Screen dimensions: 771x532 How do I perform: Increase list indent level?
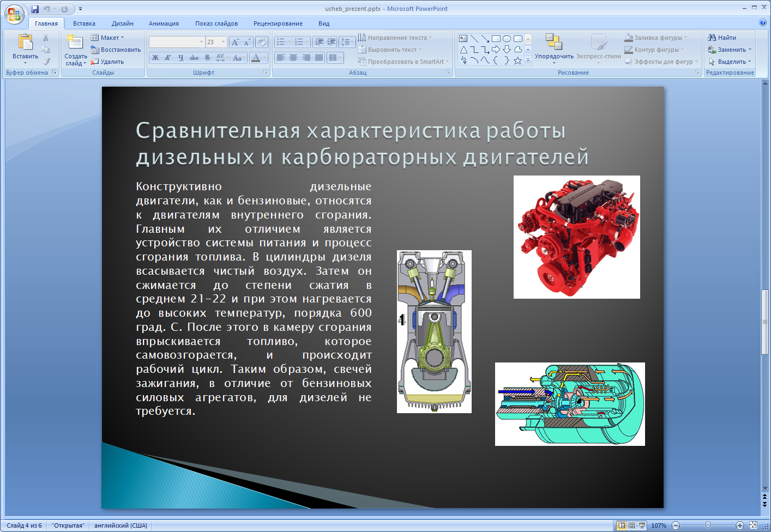pos(331,42)
